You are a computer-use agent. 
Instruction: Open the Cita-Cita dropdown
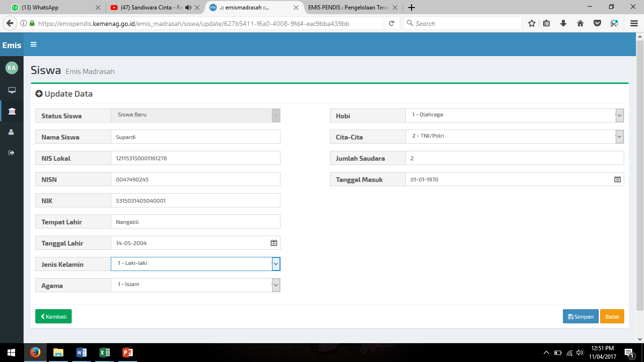515,137
